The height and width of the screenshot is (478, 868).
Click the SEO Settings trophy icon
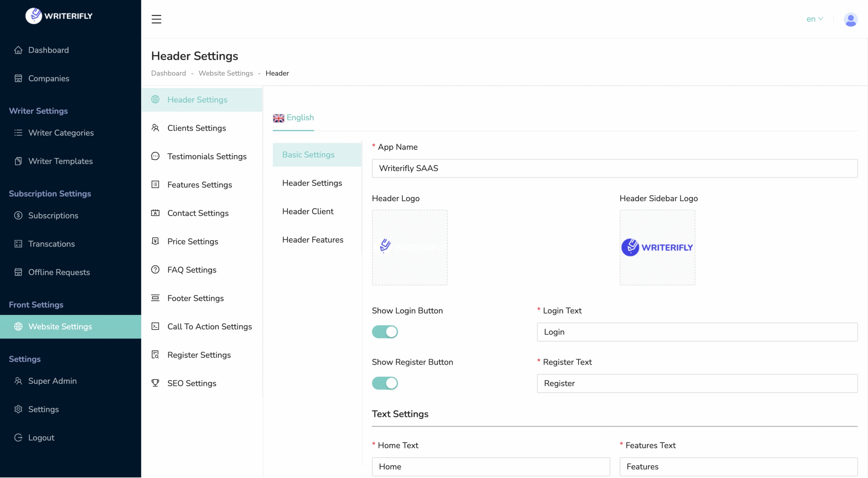[x=155, y=383]
